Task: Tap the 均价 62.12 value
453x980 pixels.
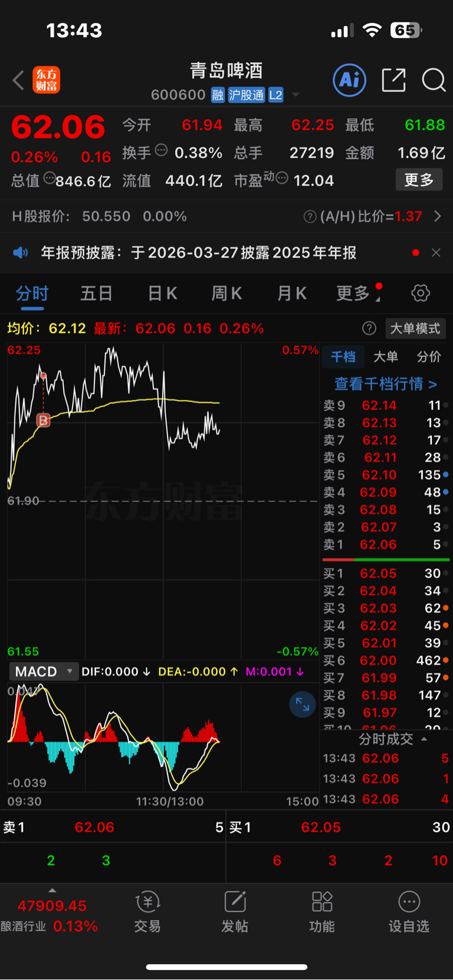Action: (x=67, y=328)
